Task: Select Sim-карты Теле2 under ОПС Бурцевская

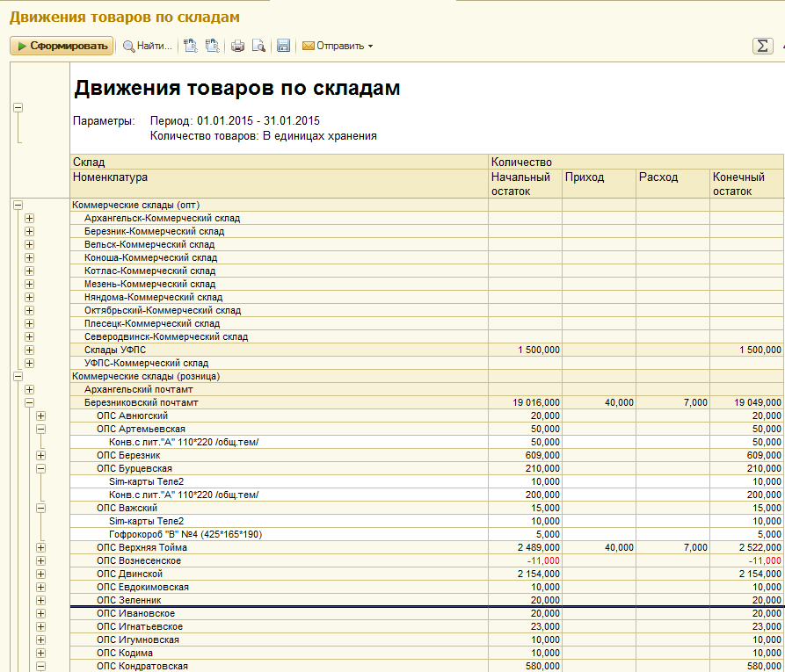Action: (x=146, y=481)
